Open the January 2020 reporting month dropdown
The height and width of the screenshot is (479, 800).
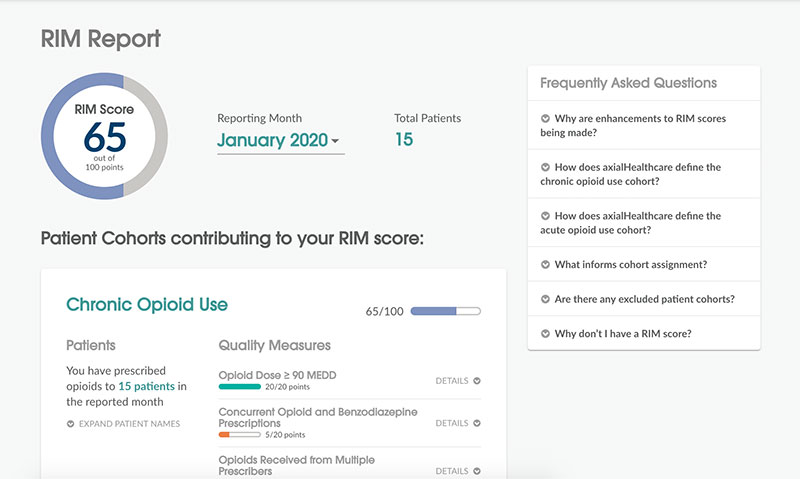click(x=279, y=140)
